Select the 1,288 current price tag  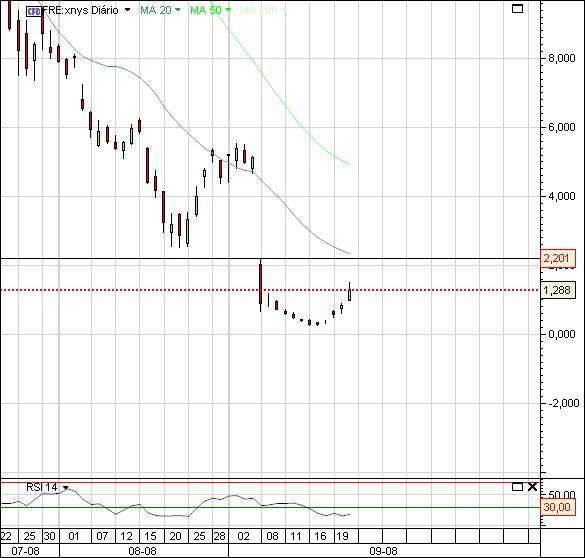(558, 290)
